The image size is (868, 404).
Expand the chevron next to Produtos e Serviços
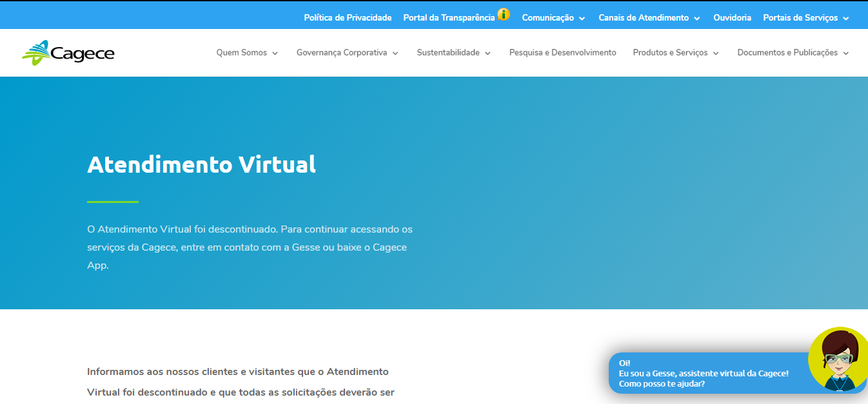click(716, 53)
